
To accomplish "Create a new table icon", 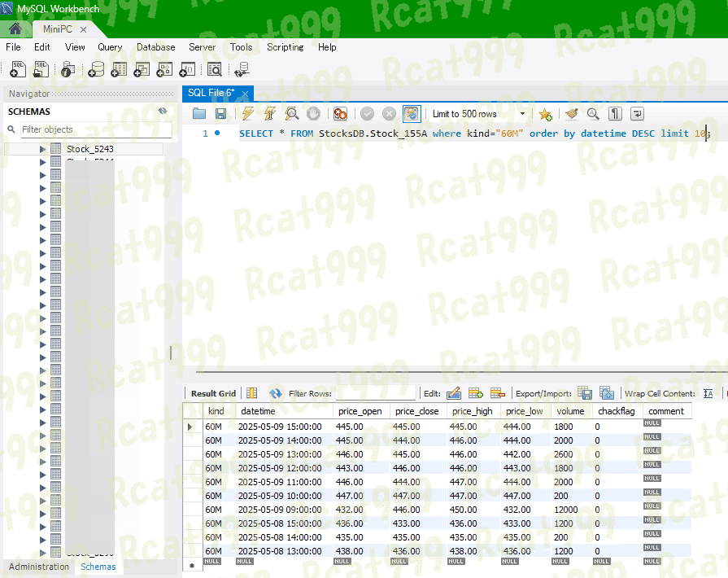I will pyautogui.click(x=119, y=69).
